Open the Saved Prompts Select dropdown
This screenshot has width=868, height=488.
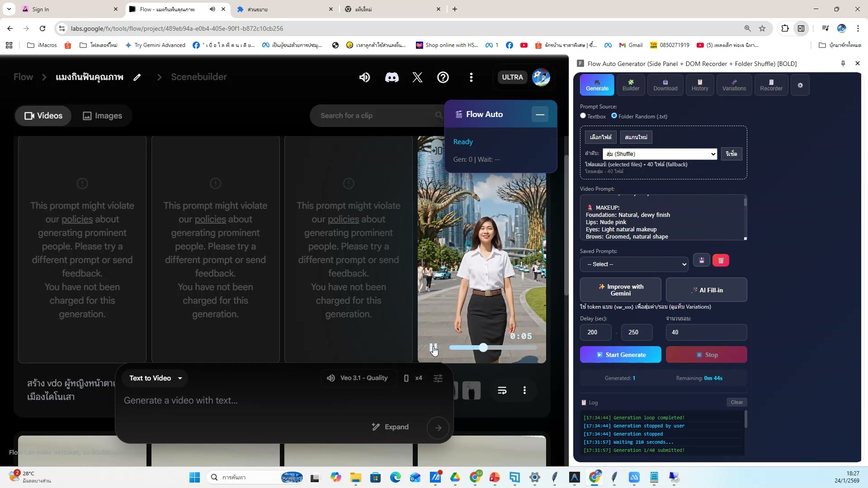[634, 264]
